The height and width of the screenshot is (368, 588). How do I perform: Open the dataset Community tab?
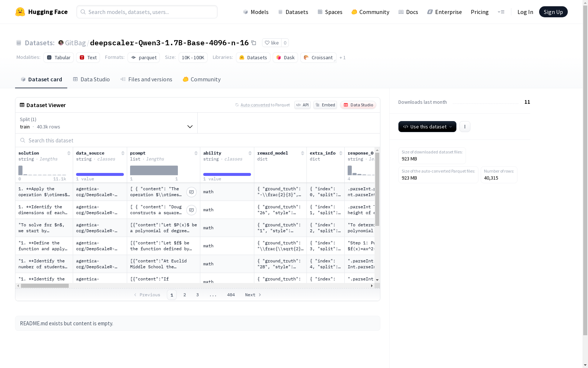click(202, 79)
